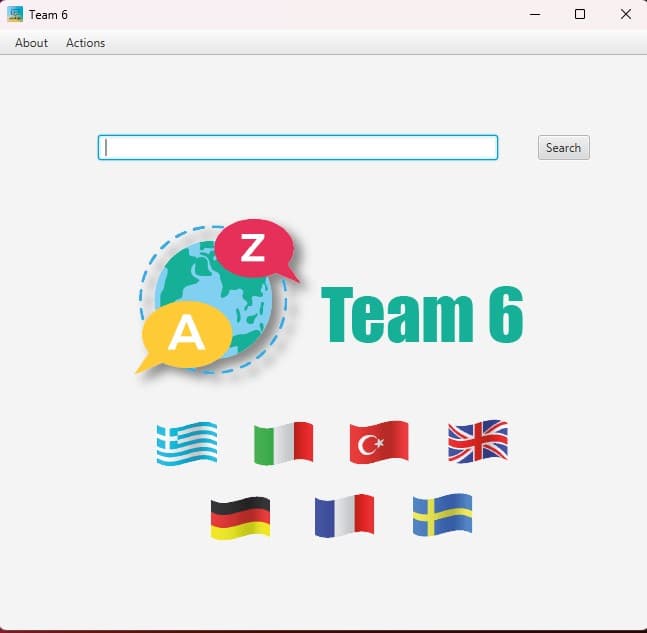Image resolution: width=647 pixels, height=633 pixels.
Task: Pick the United Kingdom flag
Action: (x=477, y=441)
